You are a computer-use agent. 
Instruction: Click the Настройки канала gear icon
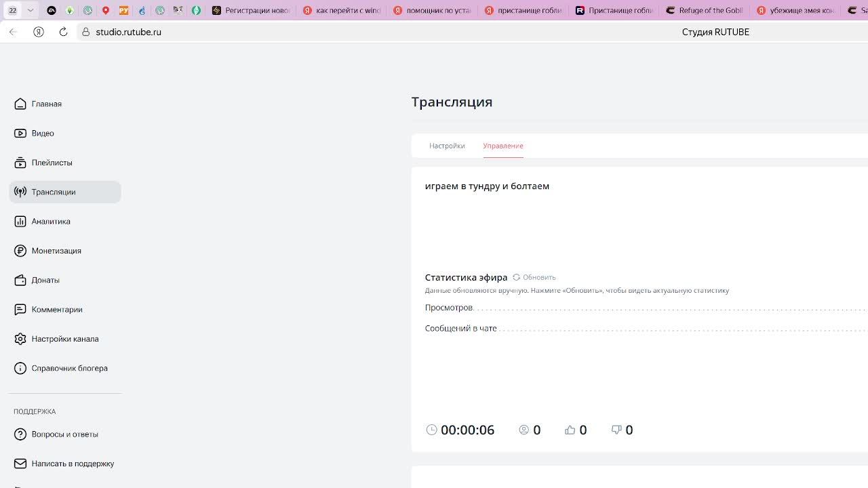click(20, 339)
